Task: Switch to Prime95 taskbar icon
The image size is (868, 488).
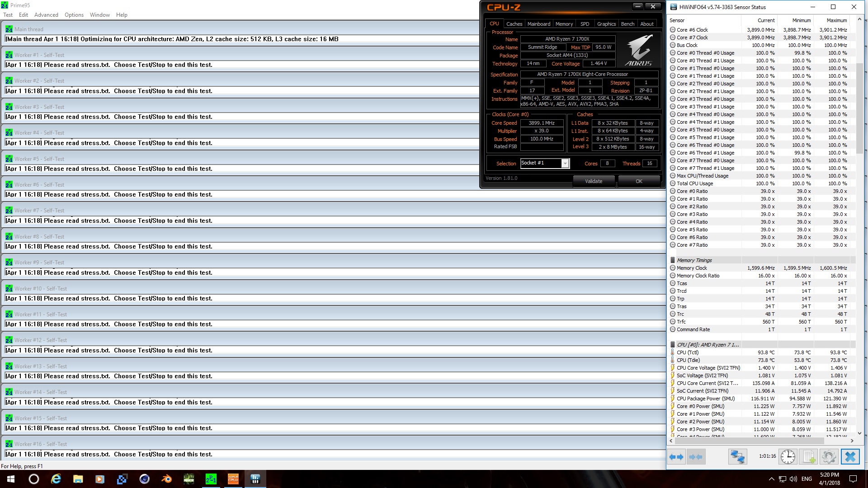Action: coord(211,479)
